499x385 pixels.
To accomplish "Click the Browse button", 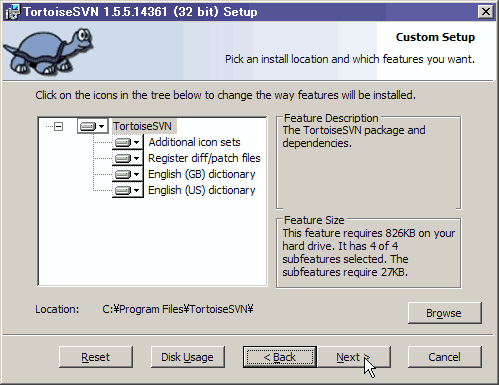I will tap(444, 313).
